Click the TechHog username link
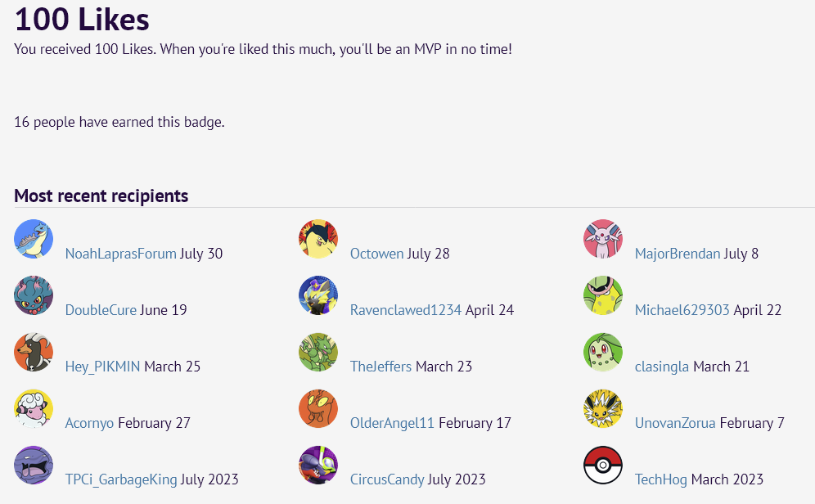The height and width of the screenshot is (504, 815). click(x=660, y=479)
